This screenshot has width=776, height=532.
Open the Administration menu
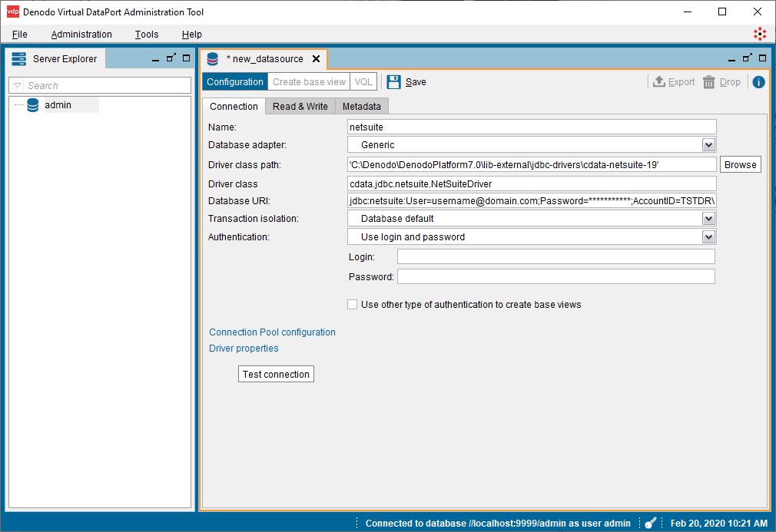pos(81,34)
